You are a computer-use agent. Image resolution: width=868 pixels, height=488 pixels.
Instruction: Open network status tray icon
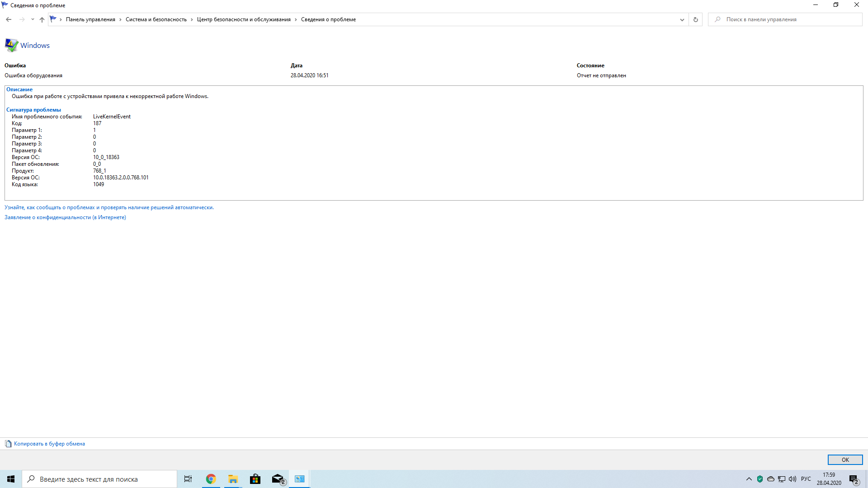click(x=782, y=479)
